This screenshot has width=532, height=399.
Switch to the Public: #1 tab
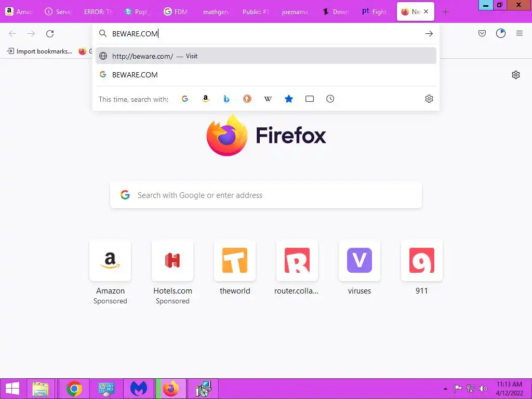[x=256, y=12]
